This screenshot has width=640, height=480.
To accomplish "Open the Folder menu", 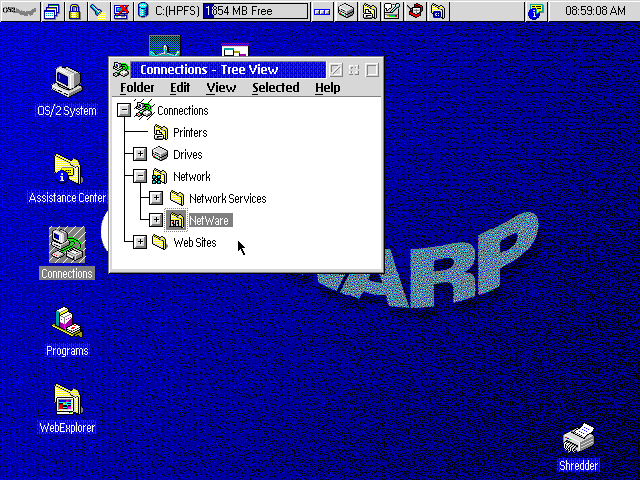I will [137, 88].
